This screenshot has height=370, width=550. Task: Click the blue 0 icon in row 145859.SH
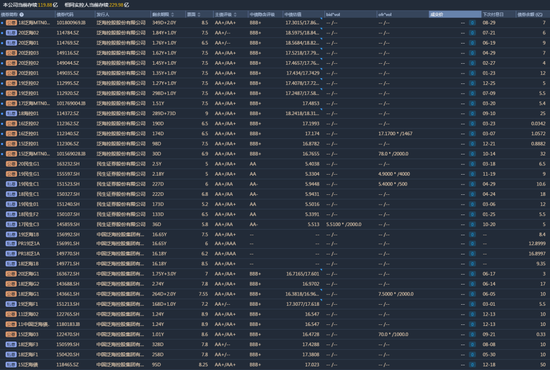click(472, 224)
